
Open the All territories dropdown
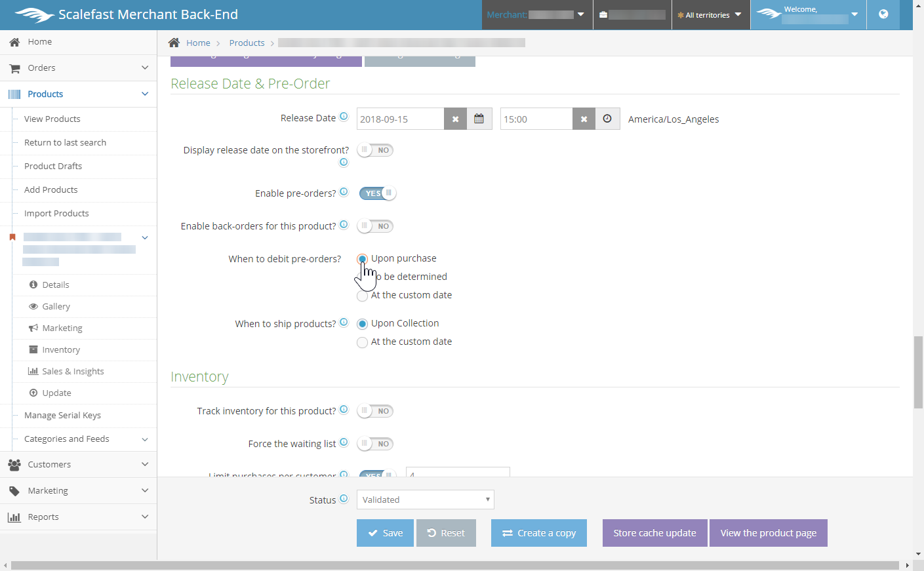(x=710, y=15)
